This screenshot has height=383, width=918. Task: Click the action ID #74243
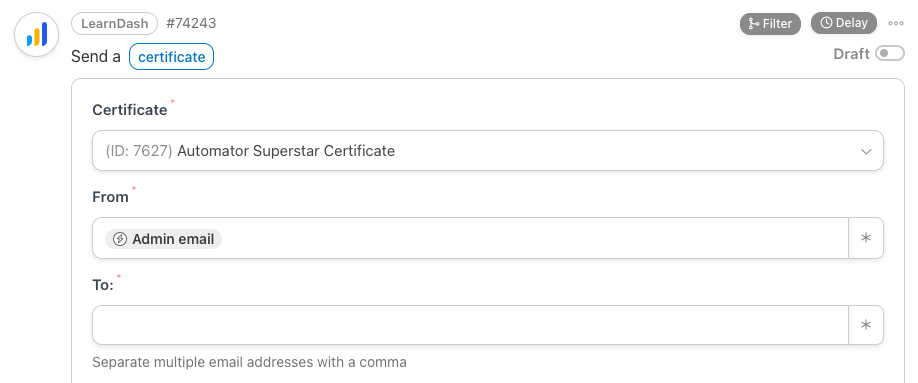(191, 23)
